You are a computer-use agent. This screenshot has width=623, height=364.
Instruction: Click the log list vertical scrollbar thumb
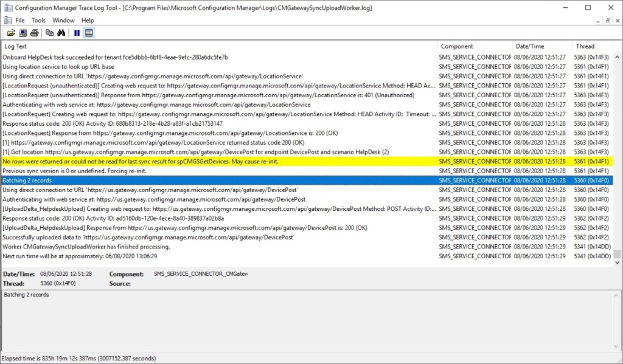(617, 253)
